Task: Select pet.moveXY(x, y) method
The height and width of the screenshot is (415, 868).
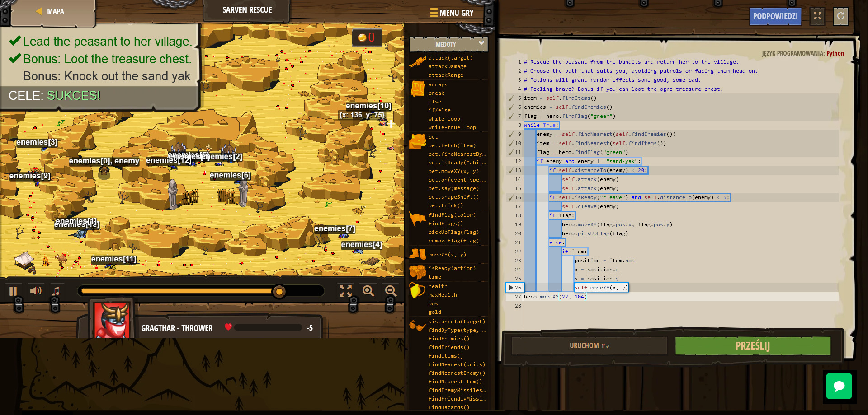Action: (453, 171)
